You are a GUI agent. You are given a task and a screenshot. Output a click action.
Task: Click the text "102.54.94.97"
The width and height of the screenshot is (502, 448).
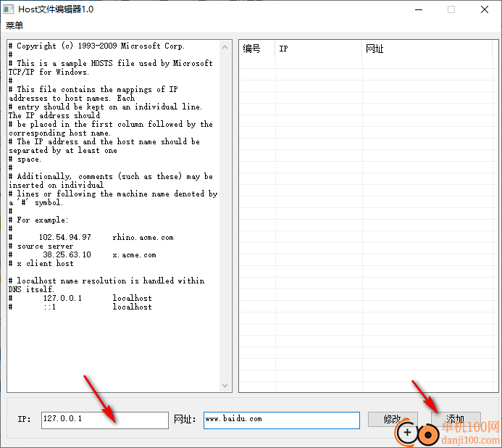(x=65, y=238)
